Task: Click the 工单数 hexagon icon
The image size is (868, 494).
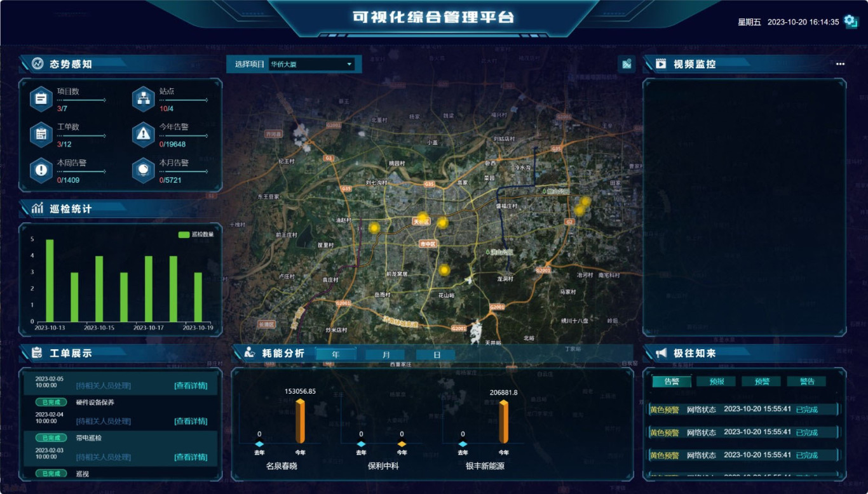Action: coord(41,135)
